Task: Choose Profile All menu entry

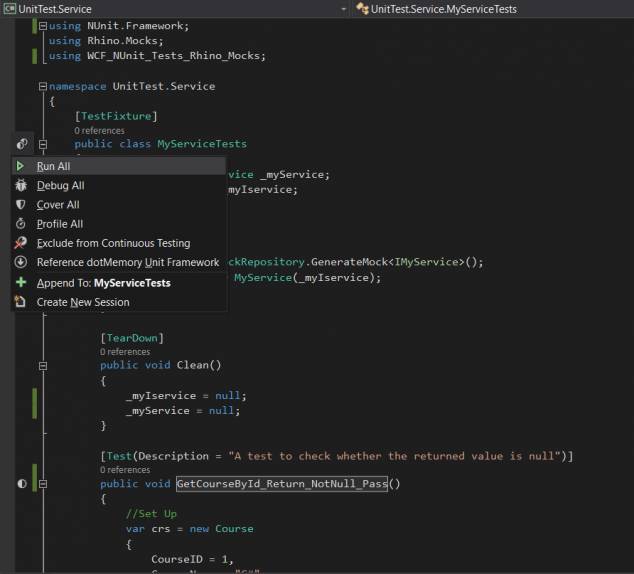Action: point(118,224)
